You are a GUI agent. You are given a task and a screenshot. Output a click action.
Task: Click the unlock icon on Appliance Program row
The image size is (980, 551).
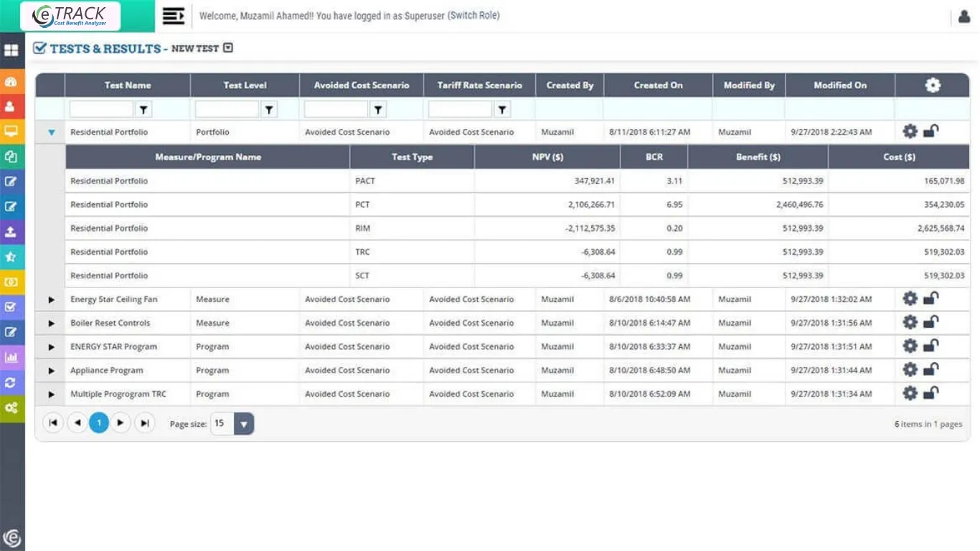(x=930, y=369)
